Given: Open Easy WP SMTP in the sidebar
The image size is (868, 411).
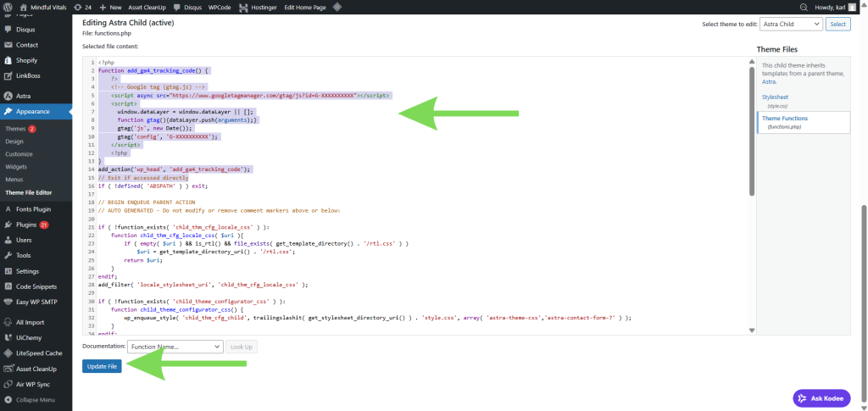Looking at the screenshot, I should point(36,303).
